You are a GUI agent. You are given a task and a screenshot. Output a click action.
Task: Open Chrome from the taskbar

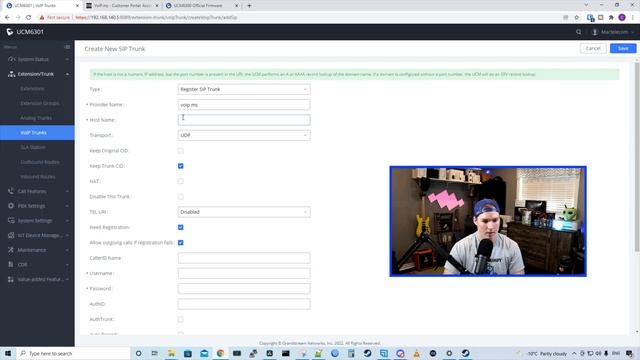(x=220, y=353)
